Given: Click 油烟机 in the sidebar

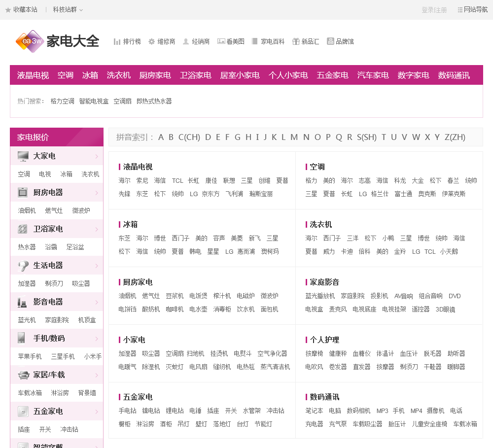Looking at the screenshot, I should pos(27,210).
